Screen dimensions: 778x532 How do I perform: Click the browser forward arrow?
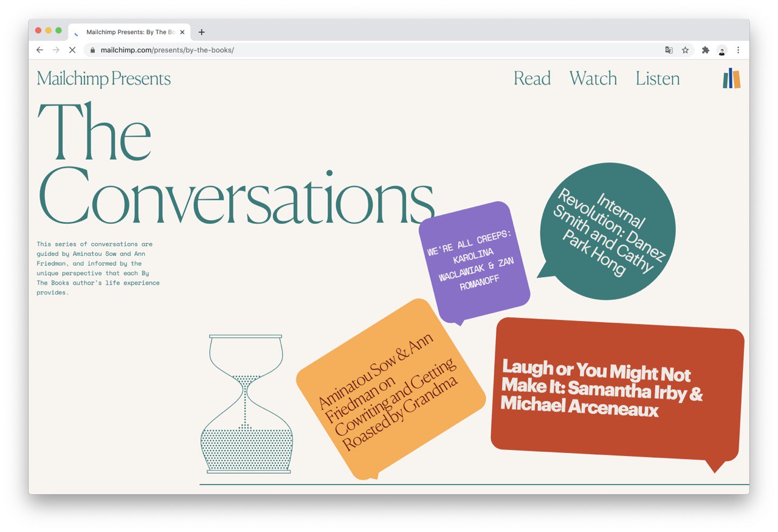tap(56, 50)
